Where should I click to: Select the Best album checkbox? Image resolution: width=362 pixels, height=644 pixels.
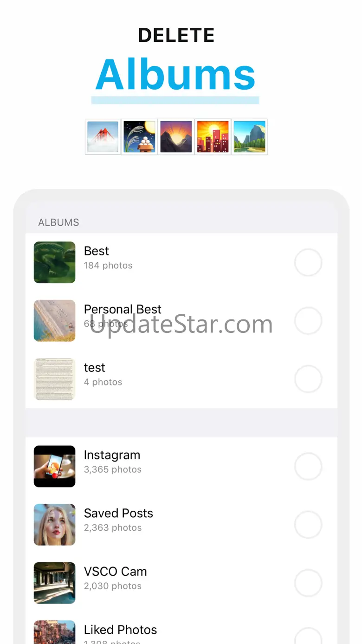tap(308, 262)
